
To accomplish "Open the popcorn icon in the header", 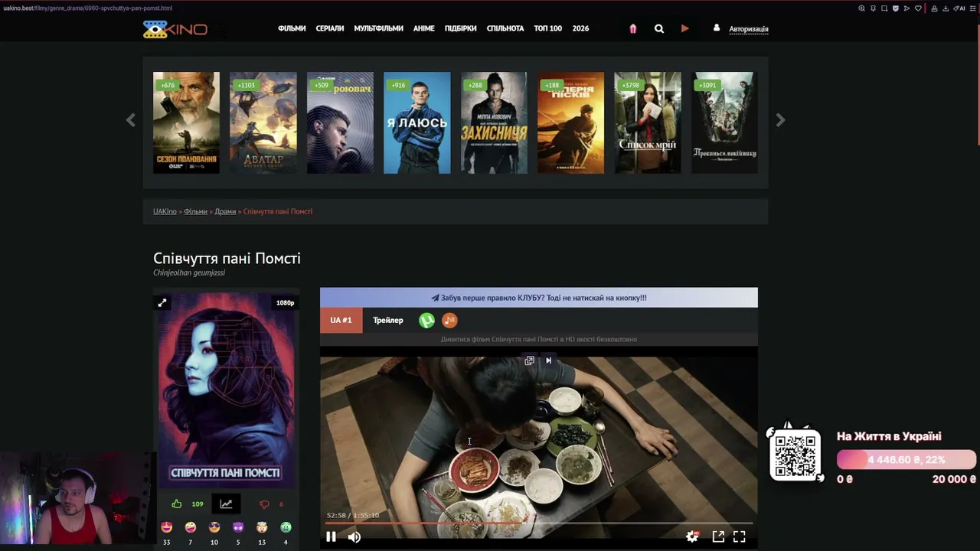I will [632, 28].
